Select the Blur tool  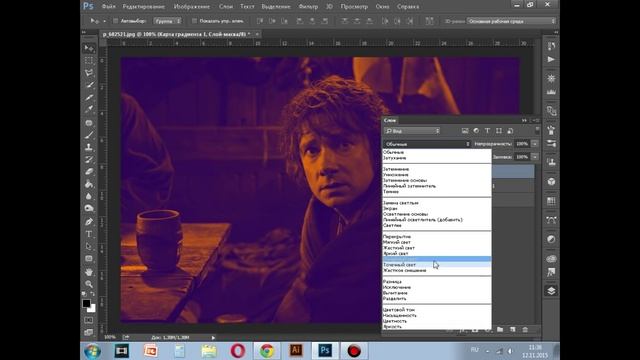(89, 196)
